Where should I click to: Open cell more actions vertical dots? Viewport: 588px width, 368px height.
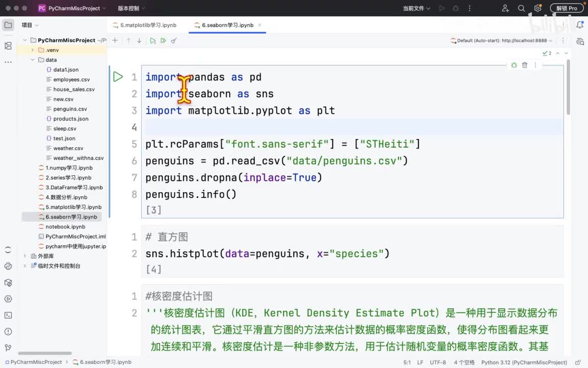pyautogui.click(x=535, y=65)
